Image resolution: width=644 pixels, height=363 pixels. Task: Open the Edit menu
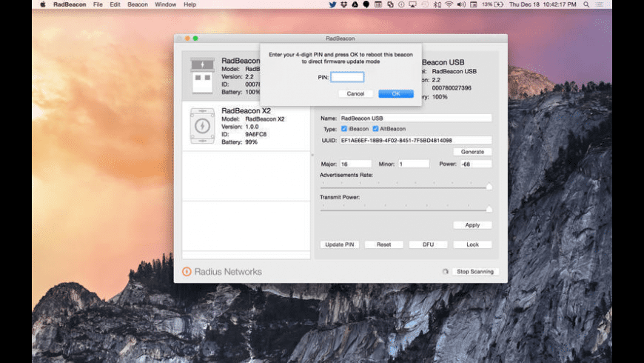coord(115,4)
